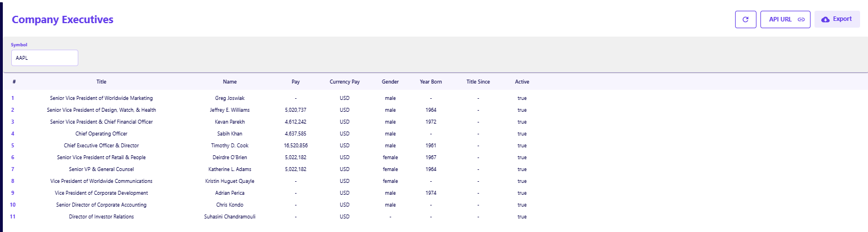Click the Active column header
Viewport: 868px width, 232px height.
tap(522, 82)
